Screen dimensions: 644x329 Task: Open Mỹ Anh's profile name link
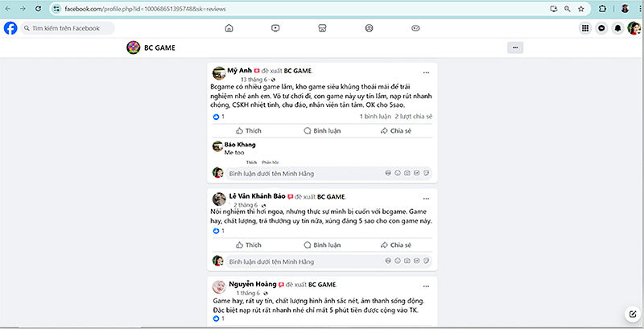[x=239, y=71]
